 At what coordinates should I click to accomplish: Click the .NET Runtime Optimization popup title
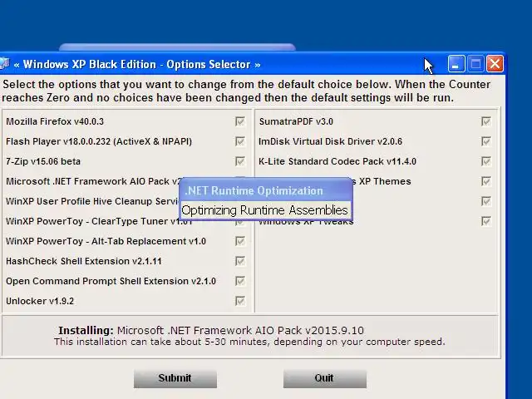click(x=254, y=190)
